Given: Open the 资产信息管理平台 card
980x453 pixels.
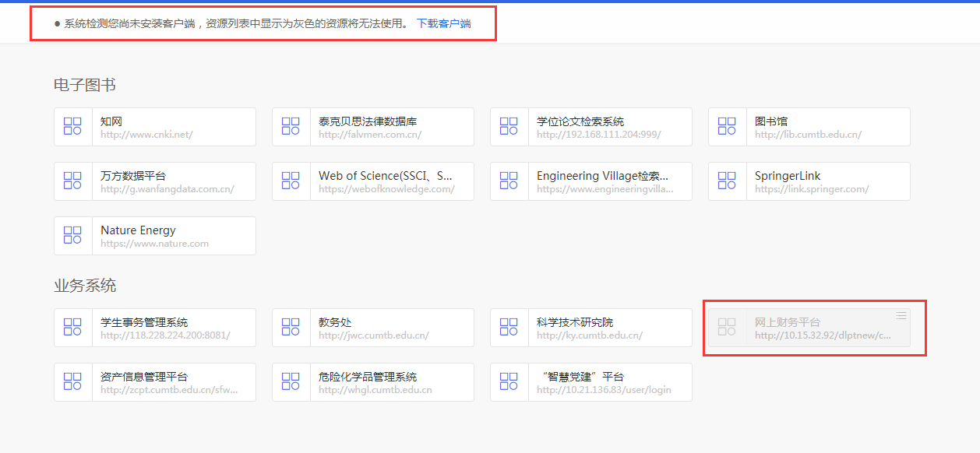Looking at the screenshot, I should tap(154, 382).
